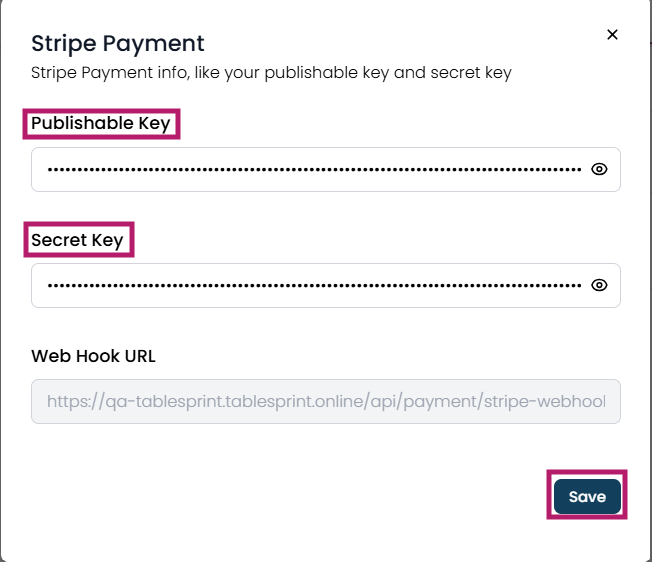Click the Publishable Key label
Viewport: 652px width, 562px height.
[x=101, y=123]
